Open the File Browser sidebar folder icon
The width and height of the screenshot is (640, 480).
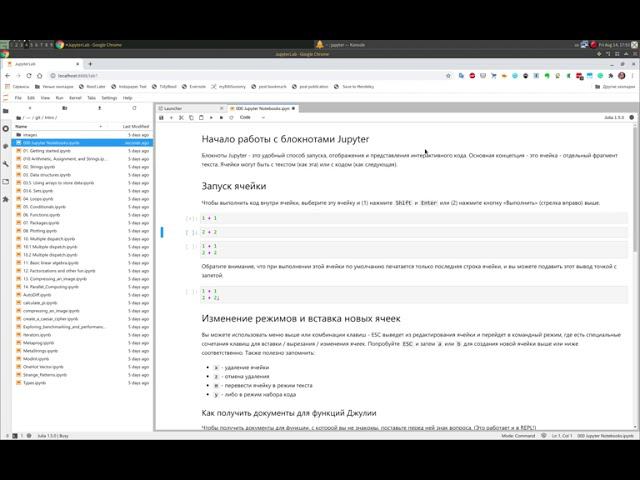coord(6,111)
